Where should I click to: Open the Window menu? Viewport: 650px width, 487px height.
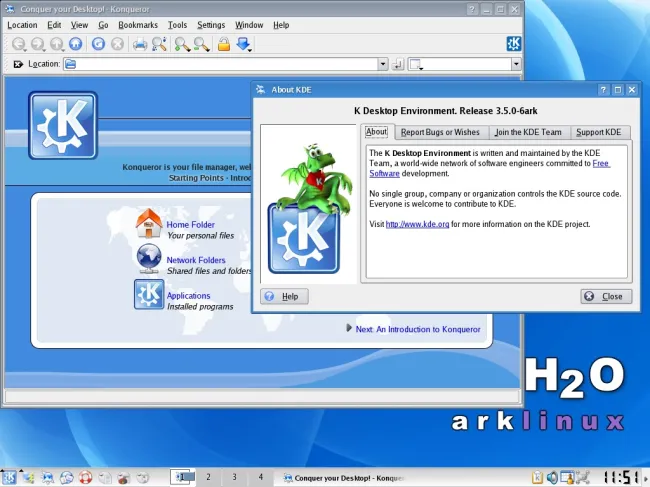(249, 25)
